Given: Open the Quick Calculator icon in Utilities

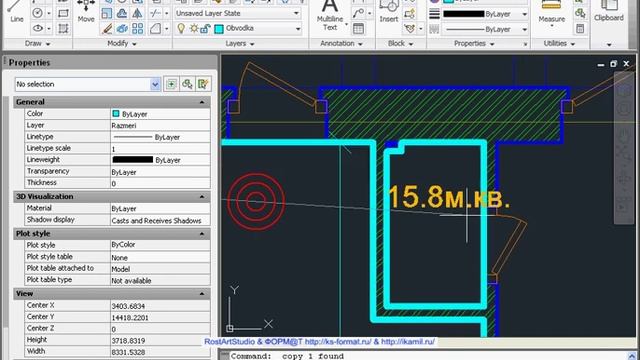Looking at the screenshot, I should [x=580, y=29].
